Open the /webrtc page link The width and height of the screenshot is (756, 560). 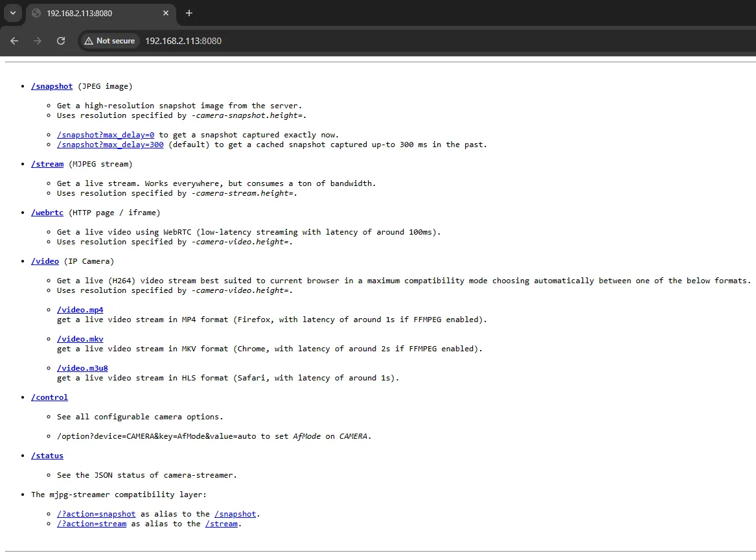47,213
